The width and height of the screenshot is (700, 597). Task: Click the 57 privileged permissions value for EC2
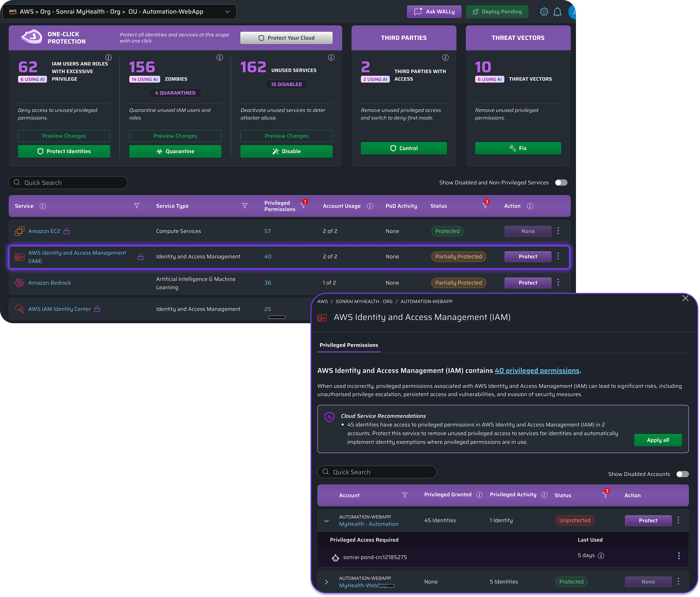[x=268, y=231]
